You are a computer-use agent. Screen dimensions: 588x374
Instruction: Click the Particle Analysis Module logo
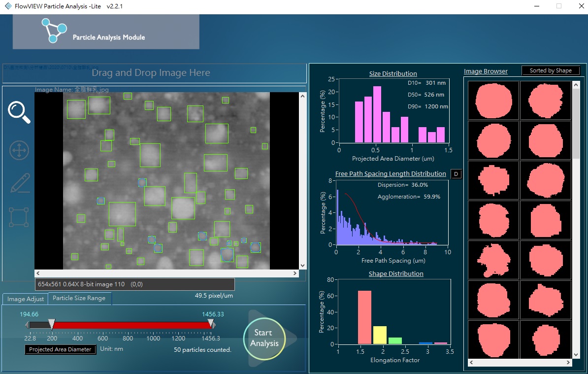(x=54, y=31)
